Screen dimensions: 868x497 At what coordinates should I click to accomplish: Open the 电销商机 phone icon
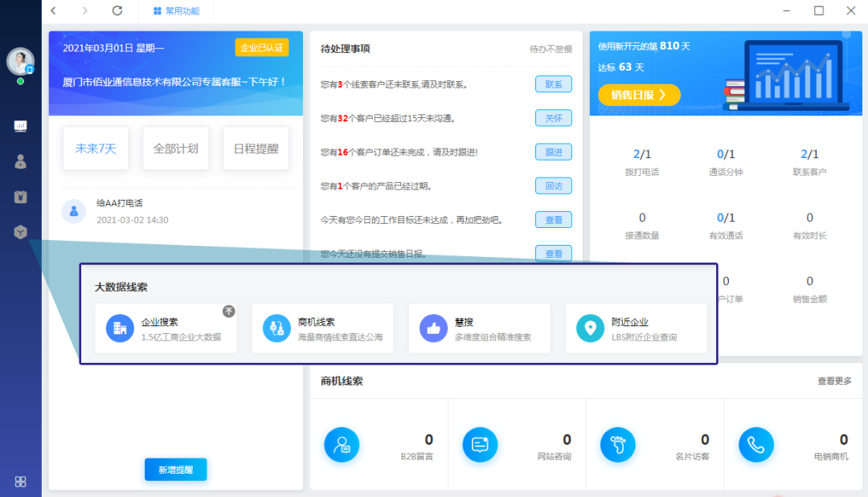756,445
